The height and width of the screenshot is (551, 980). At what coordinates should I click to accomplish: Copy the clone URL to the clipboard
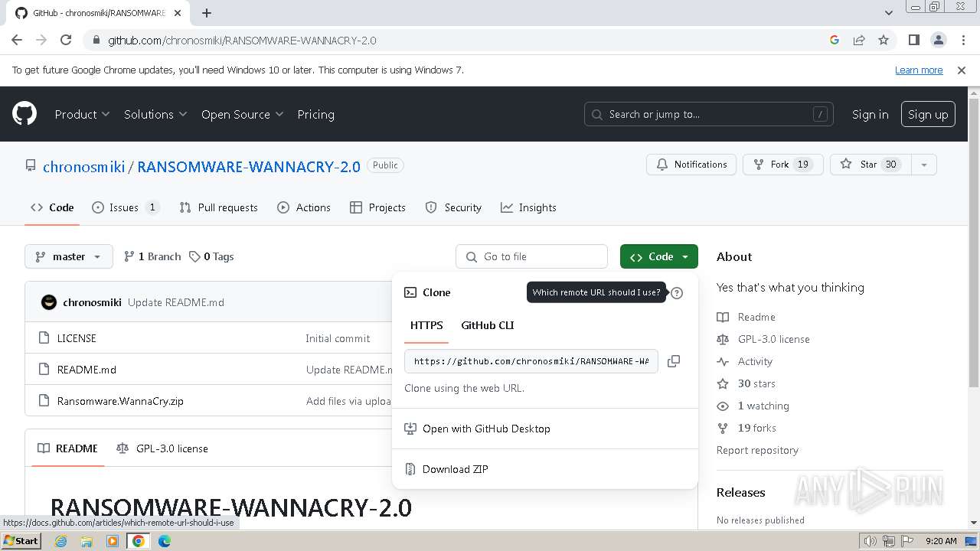click(x=674, y=361)
